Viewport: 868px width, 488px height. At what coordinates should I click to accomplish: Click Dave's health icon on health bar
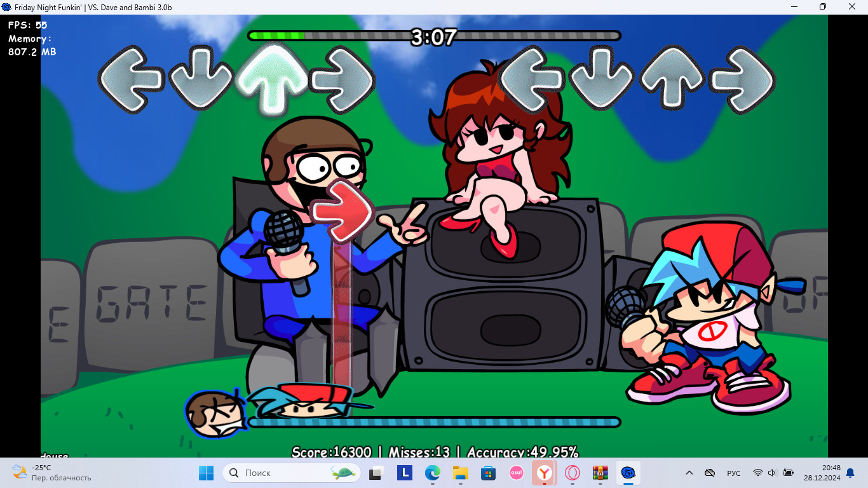click(x=215, y=414)
